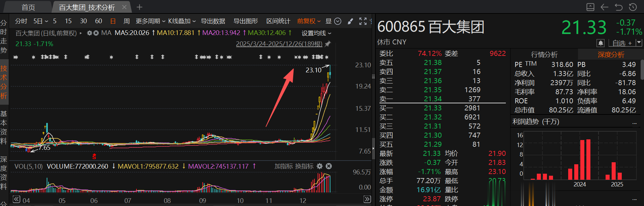Open the MA indicator settings gear
This screenshot has height=206, width=644.
tap(89, 33)
